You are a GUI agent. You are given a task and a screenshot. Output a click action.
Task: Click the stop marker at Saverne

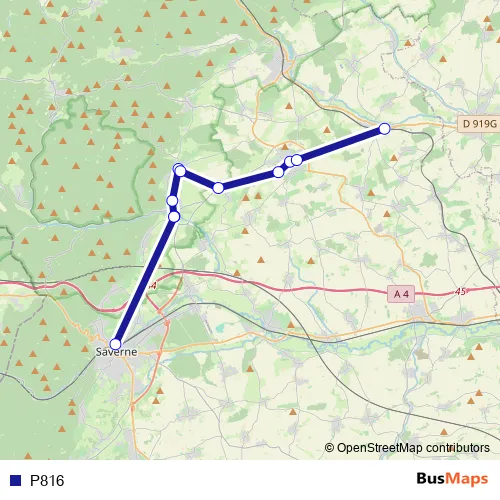[115, 344]
